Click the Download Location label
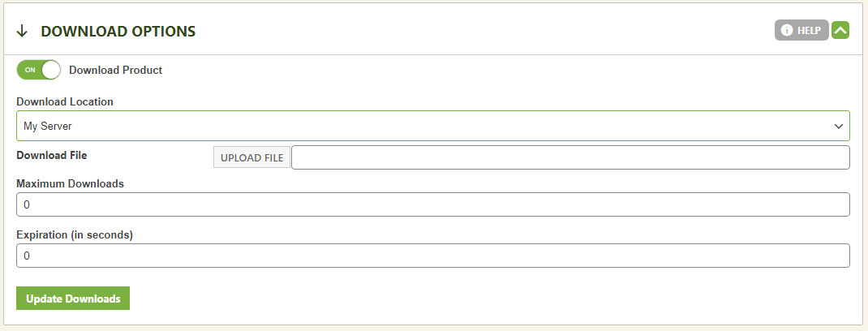The height and width of the screenshot is (331, 868). [x=65, y=102]
